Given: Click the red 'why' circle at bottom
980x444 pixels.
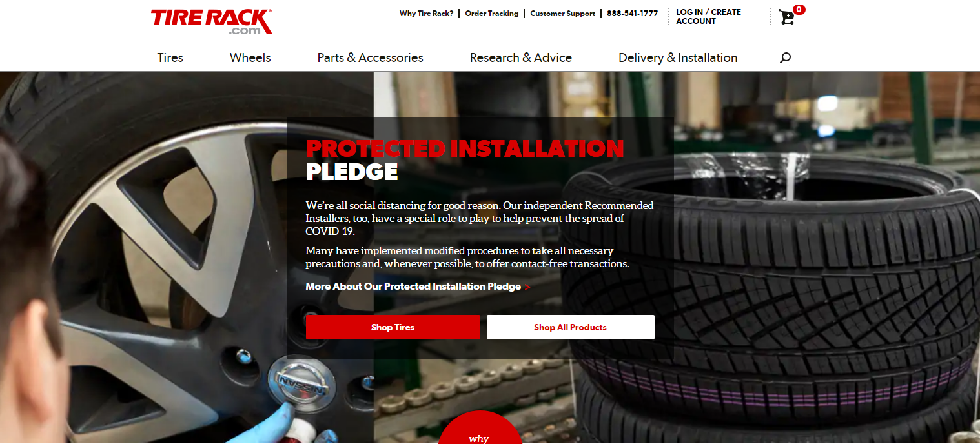Looking at the screenshot, I should [x=480, y=428].
